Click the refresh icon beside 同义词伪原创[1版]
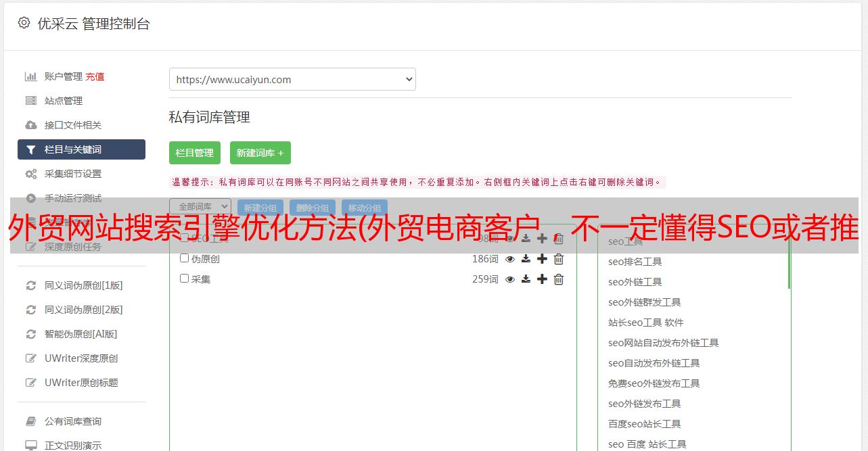Screen dimensions: 868x451 pyautogui.click(x=31, y=285)
